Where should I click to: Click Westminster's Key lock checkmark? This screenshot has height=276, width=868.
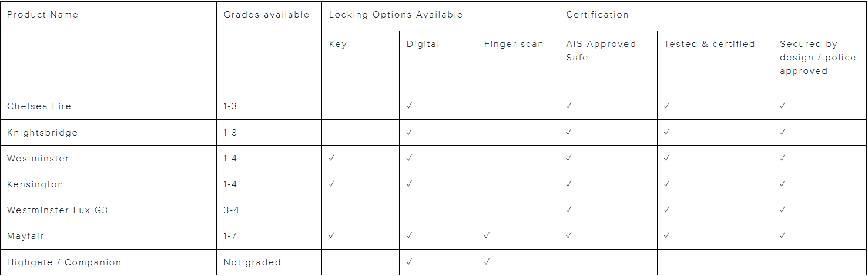[x=332, y=158]
